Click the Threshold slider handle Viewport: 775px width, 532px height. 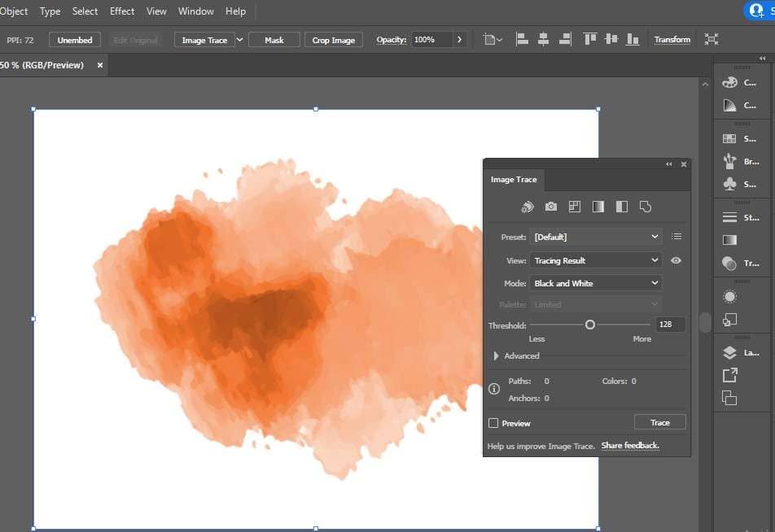pos(589,325)
